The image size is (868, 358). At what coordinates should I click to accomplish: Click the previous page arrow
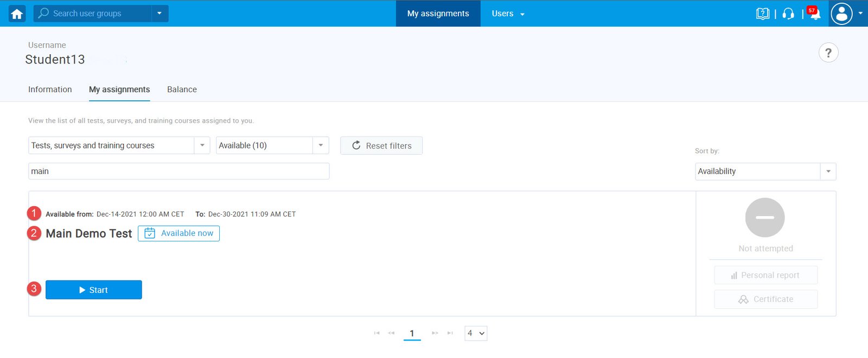[391, 333]
